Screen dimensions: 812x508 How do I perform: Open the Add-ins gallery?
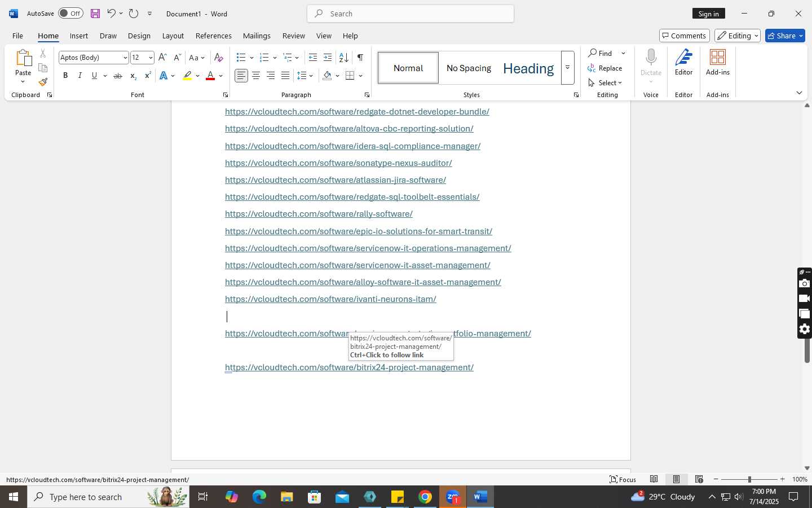pyautogui.click(x=718, y=63)
